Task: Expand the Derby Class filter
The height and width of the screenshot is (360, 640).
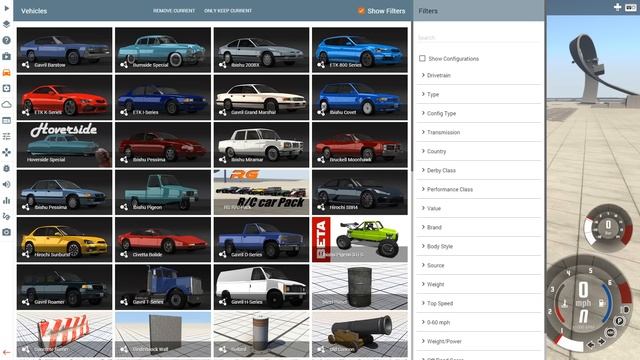Action: (x=479, y=170)
